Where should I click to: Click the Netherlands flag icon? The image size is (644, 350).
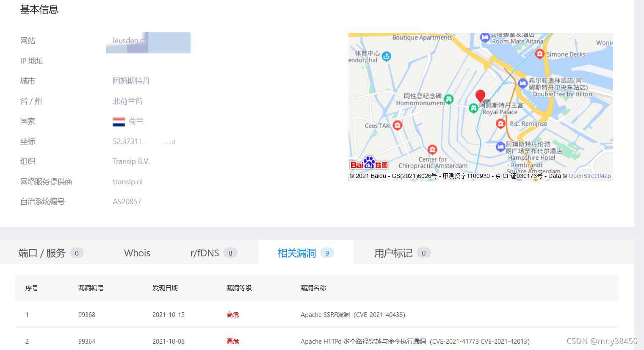119,122
